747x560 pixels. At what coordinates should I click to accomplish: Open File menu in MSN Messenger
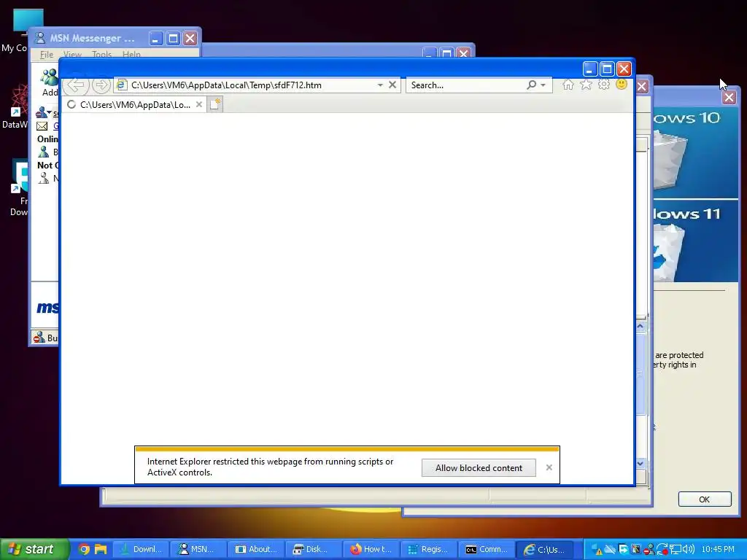coord(47,54)
